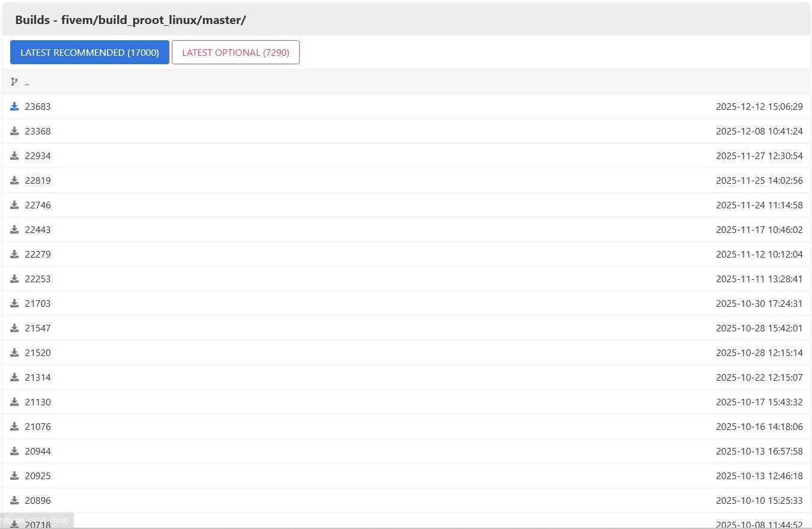Image resolution: width=812 pixels, height=529 pixels.
Task: Select build 22253 text
Action: click(x=38, y=279)
